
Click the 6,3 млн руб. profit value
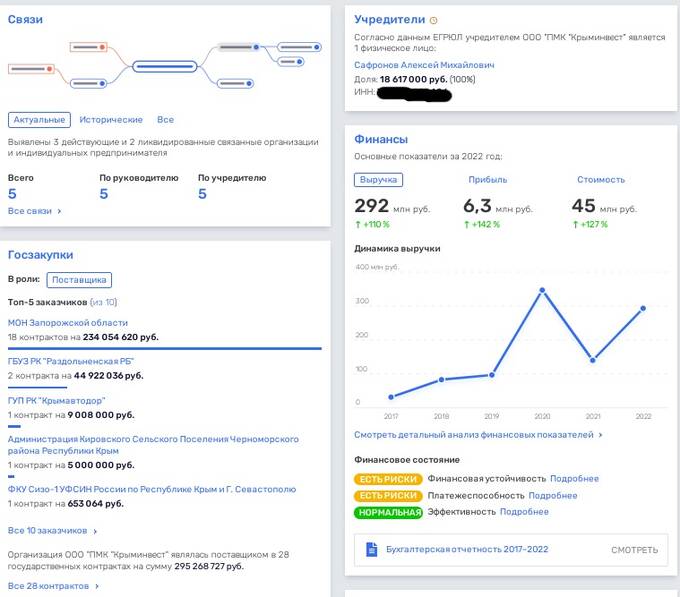tap(498, 206)
